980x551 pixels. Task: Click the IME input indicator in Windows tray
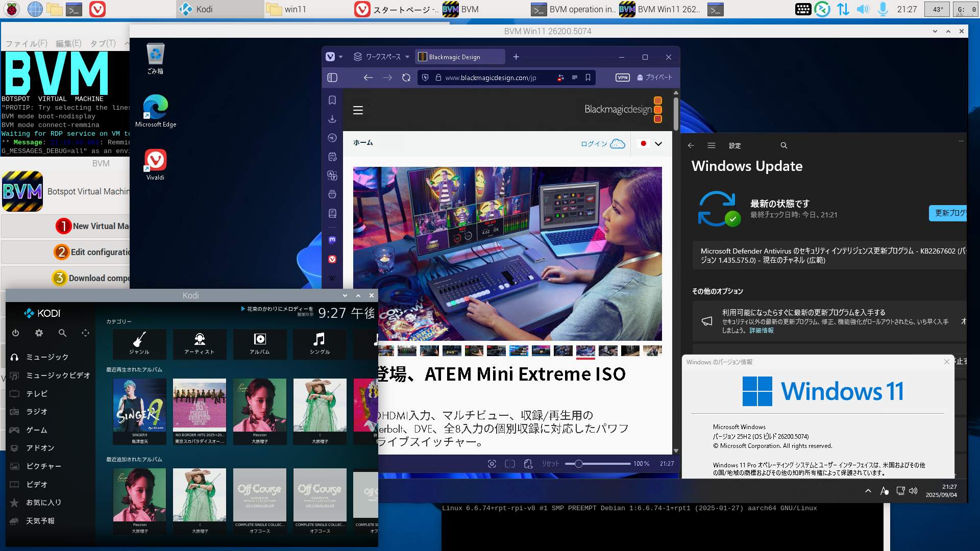885,491
